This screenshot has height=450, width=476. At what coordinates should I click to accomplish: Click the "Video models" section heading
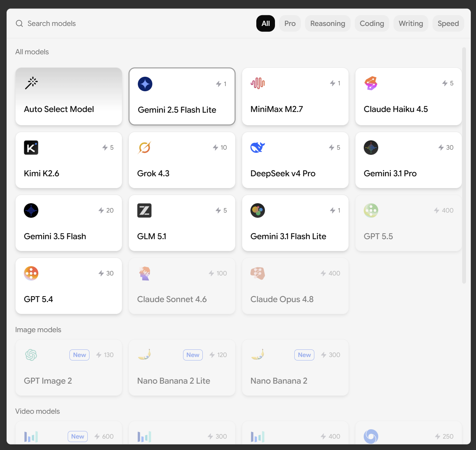(x=38, y=411)
